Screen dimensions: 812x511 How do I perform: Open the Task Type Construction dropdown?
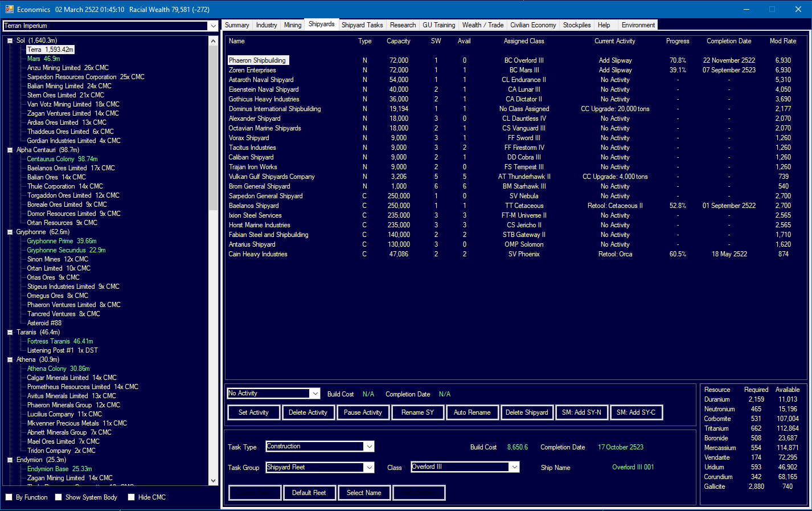pyautogui.click(x=369, y=447)
